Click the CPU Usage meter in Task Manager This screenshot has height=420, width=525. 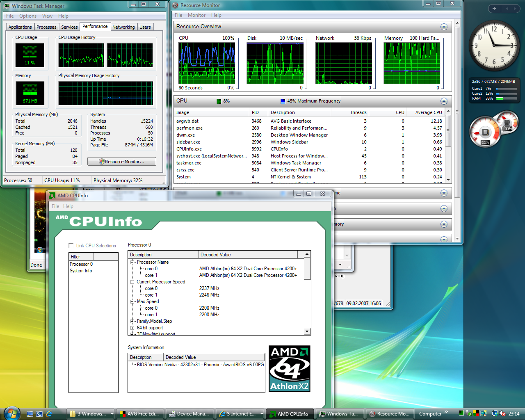tap(30, 55)
